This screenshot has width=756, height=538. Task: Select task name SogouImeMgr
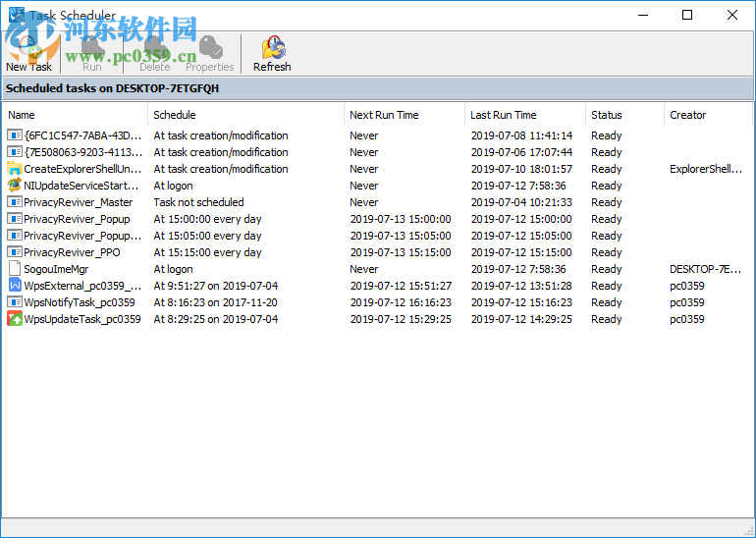pos(56,269)
